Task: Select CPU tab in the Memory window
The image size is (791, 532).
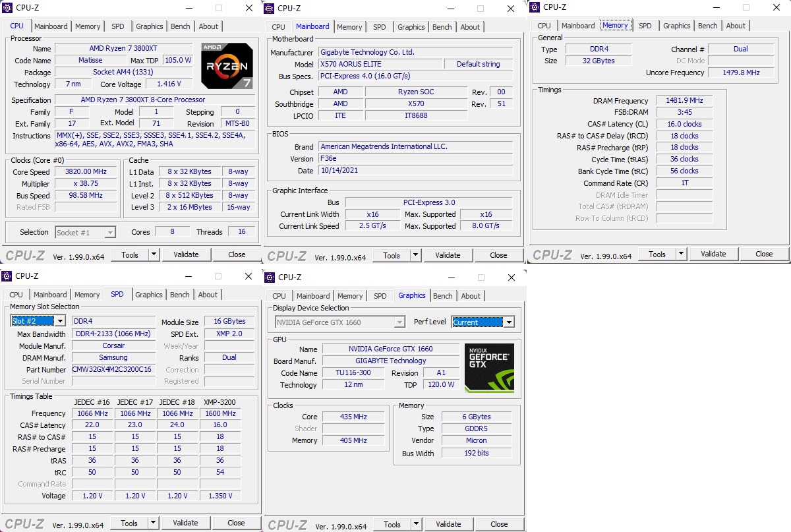Action: [544, 26]
